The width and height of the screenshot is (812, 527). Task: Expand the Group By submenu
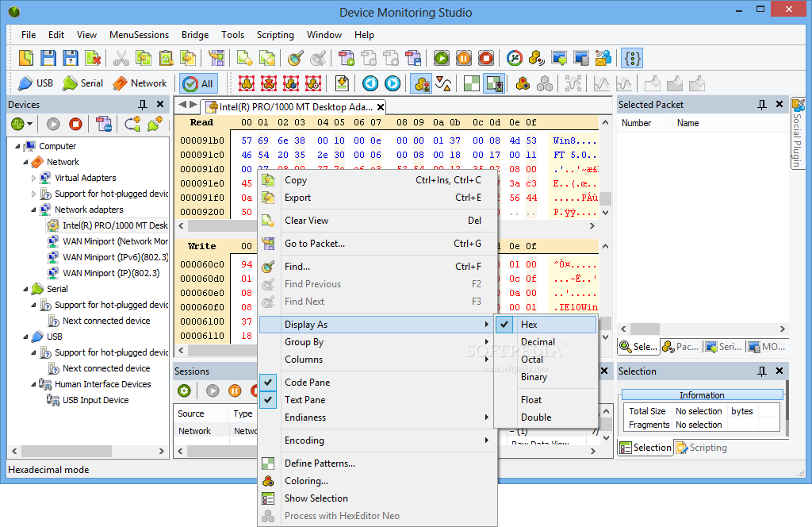click(x=378, y=342)
